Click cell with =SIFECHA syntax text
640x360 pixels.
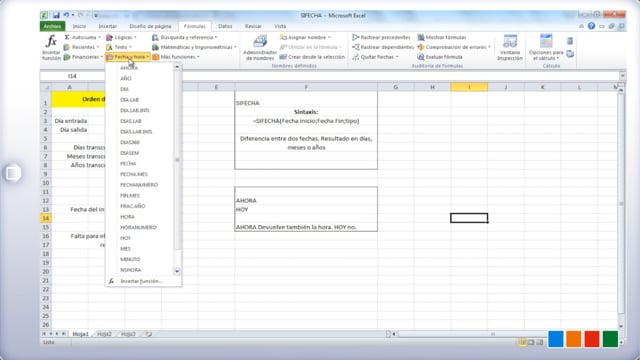click(306, 121)
